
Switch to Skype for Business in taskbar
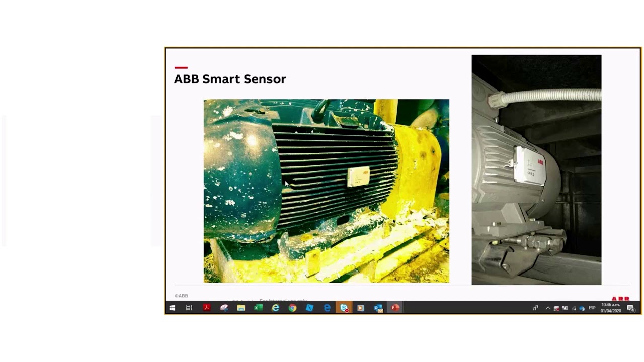coord(344,308)
